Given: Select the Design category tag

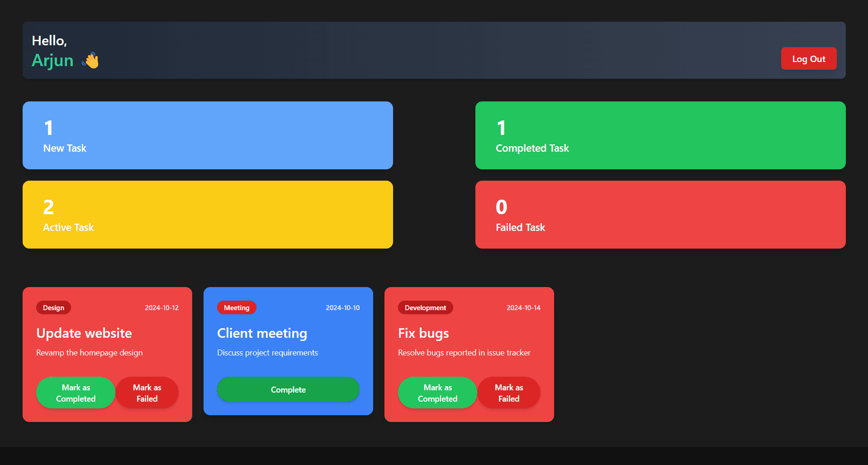Looking at the screenshot, I should 53,307.
